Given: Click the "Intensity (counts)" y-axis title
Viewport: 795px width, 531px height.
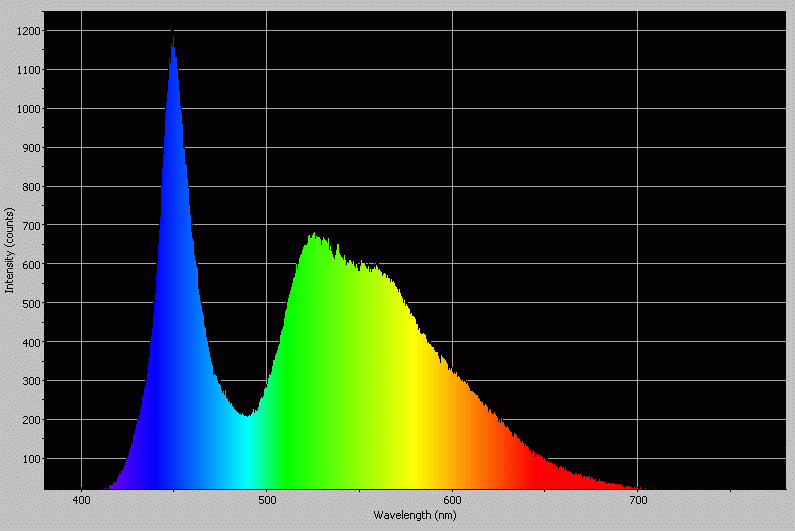Looking at the screenshot, I should (9, 250).
